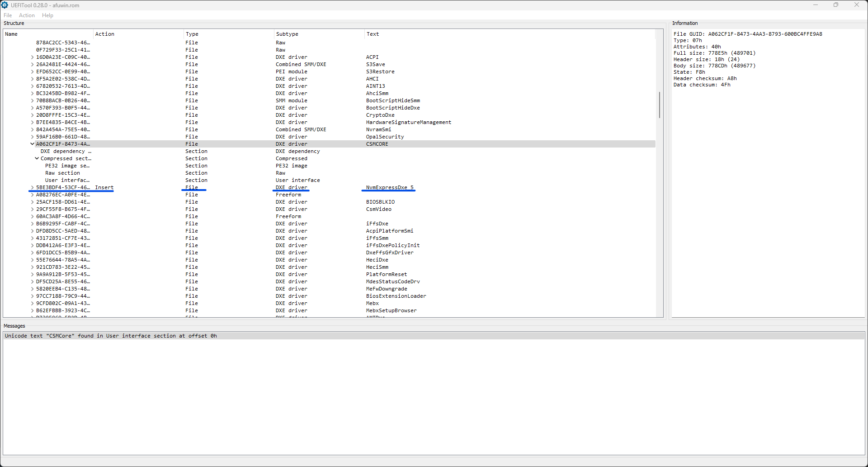Select the 5820EEB4-C135-48 MeFwDowngrade row
868x467 pixels.
(329, 289)
